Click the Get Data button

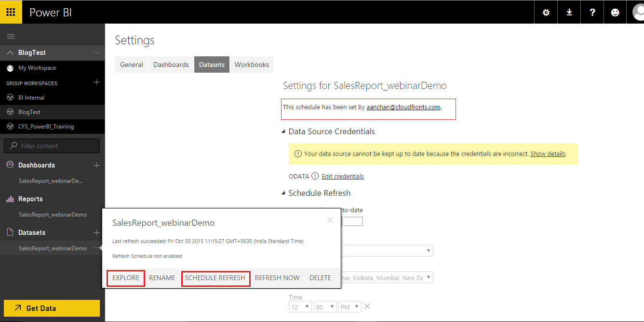52,308
